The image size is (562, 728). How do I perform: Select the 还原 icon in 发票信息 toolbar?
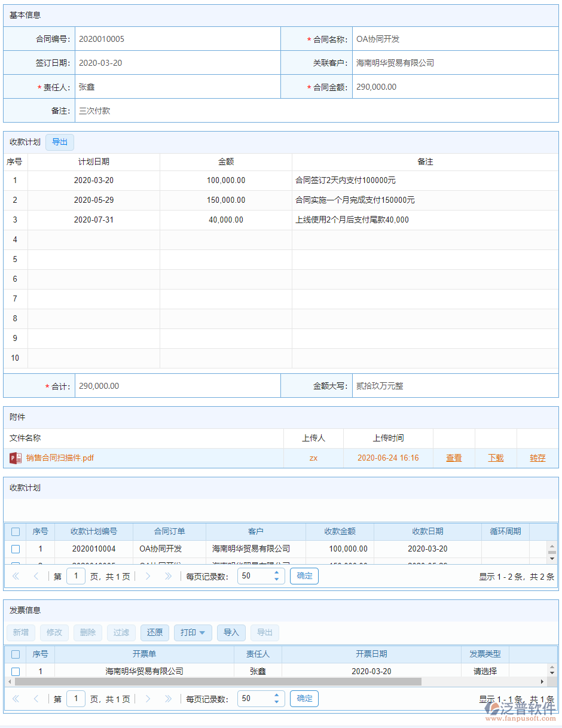click(155, 632)
